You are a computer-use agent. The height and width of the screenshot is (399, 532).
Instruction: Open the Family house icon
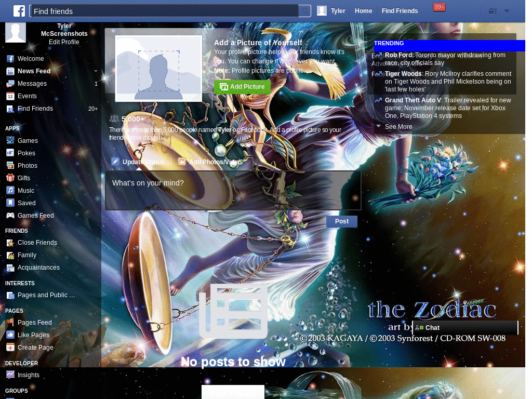point(10,255)
